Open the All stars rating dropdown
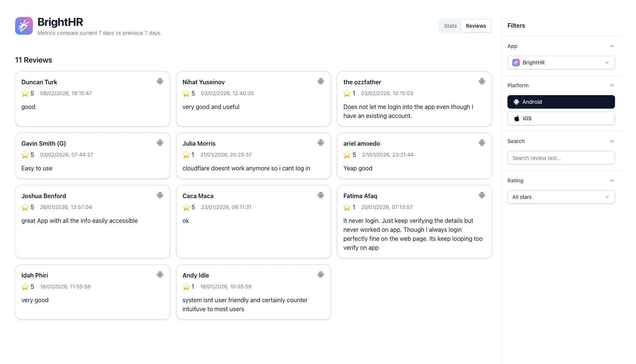Screen dimensions: 636x364 point(561,197)
